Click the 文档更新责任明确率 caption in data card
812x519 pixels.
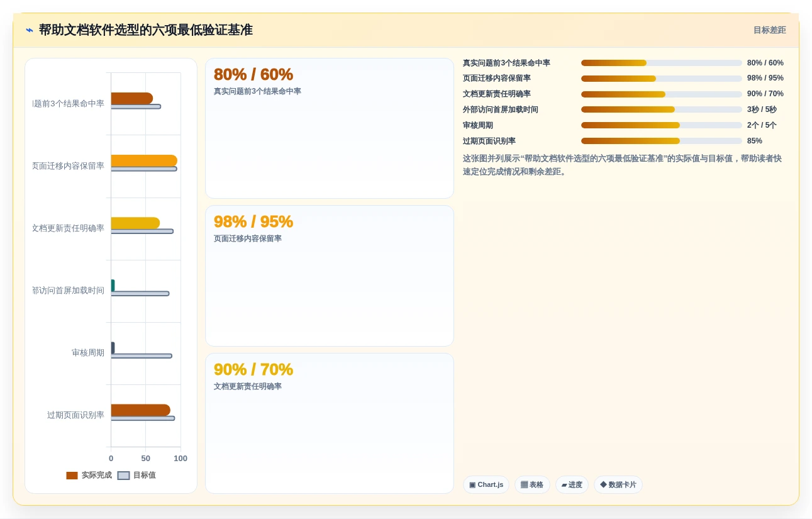coord(248,386)
